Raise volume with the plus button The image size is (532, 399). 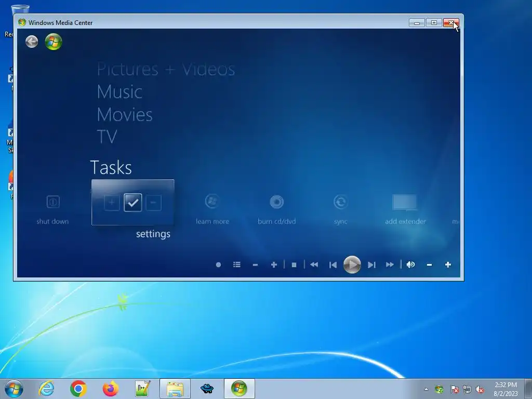[448, 264]
